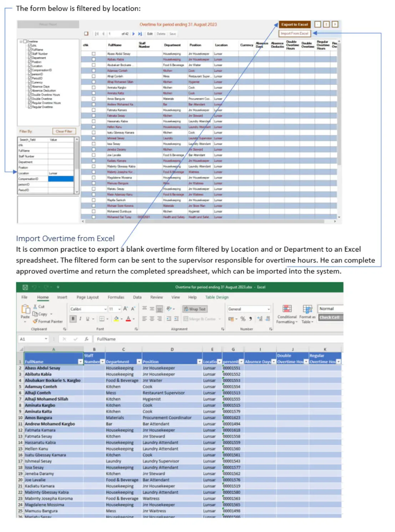This screenshot has height=532, width=395.
Task: Switch to the Data ribbon tab
Action: [x=137, y=297]
